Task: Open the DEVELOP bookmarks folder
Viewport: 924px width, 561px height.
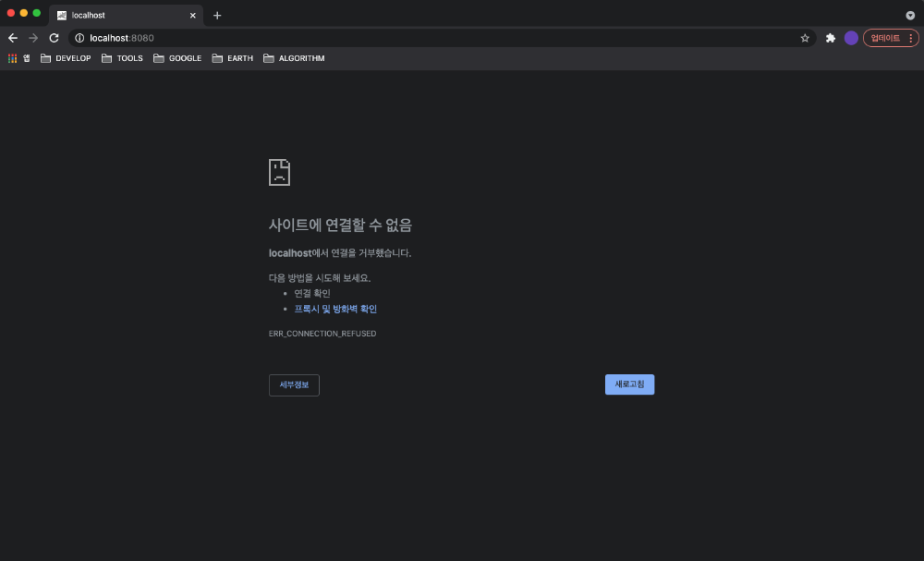Action: 66,58
